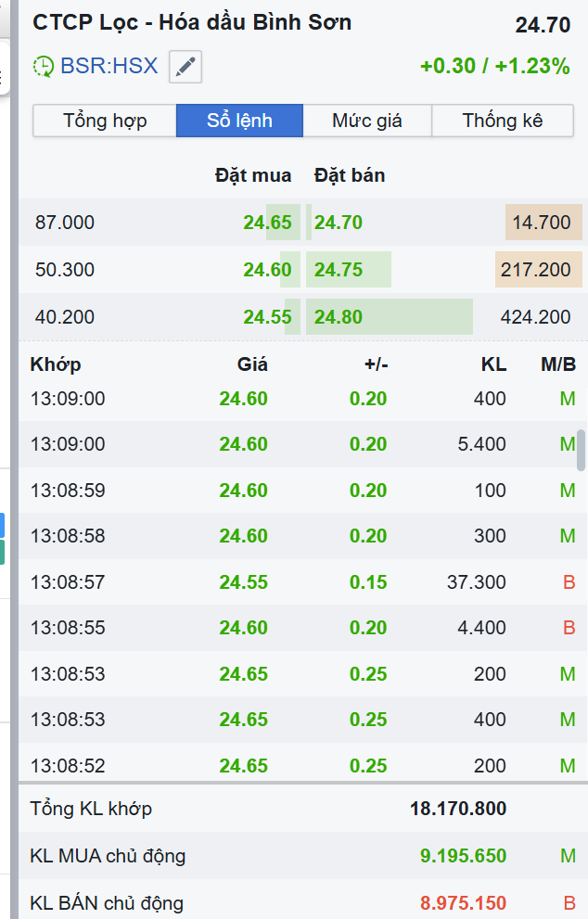Image resolution: width=588 pixels, height=919 pixels.
Task: Click the scrollbar thumb in the matched orders list
Action: (582, 450)
